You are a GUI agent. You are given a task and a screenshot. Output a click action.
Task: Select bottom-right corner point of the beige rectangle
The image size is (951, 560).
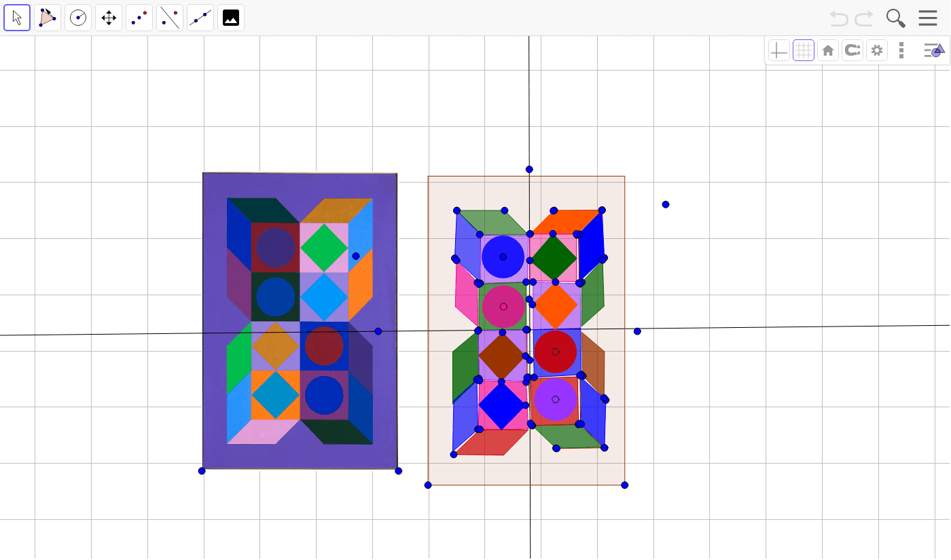625,485
